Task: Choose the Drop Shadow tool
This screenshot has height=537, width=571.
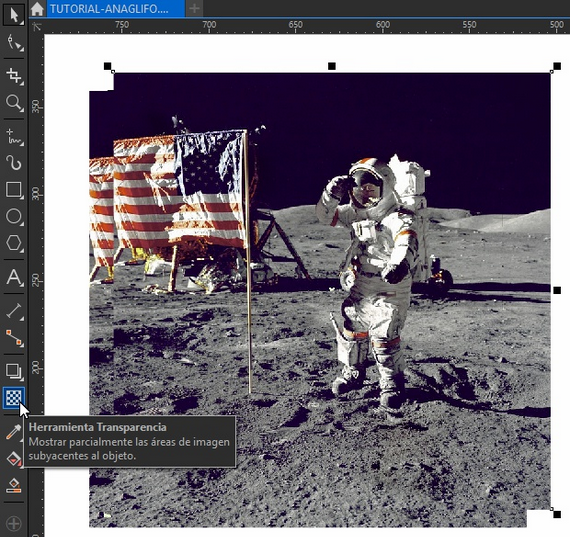Action: [x=14, y=371]
